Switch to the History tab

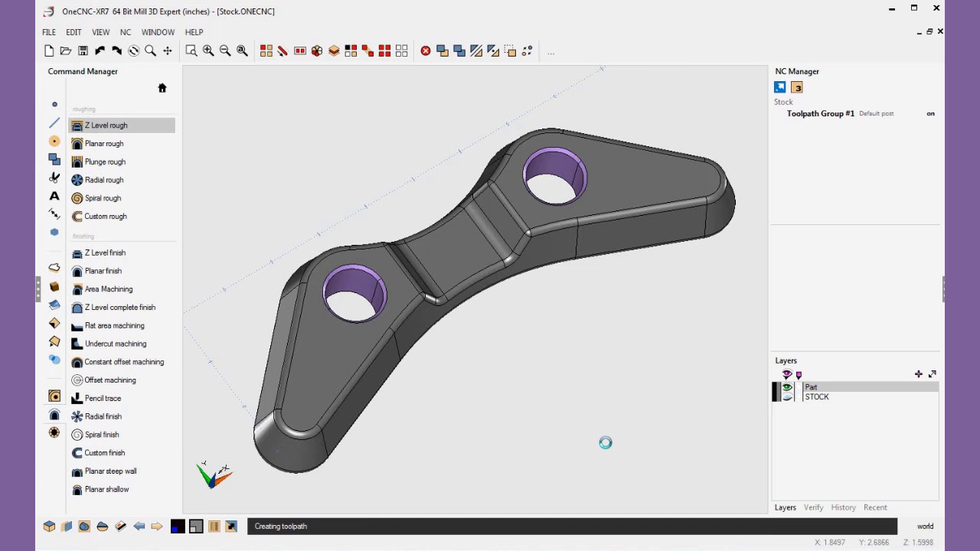pyautogui.click(x=843, y=507)
